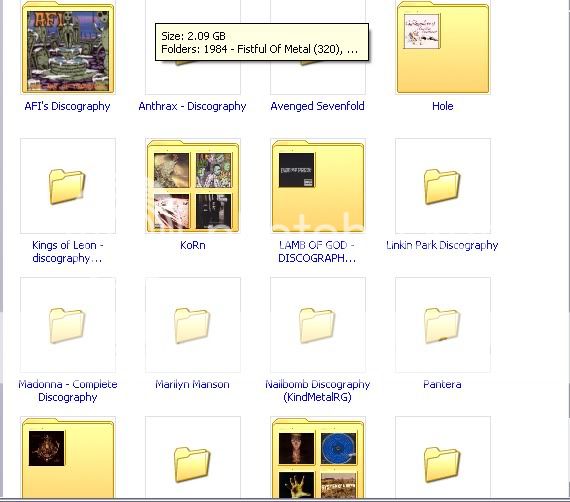
Task: Click the Hole folder name text
Action: (443, 106)
